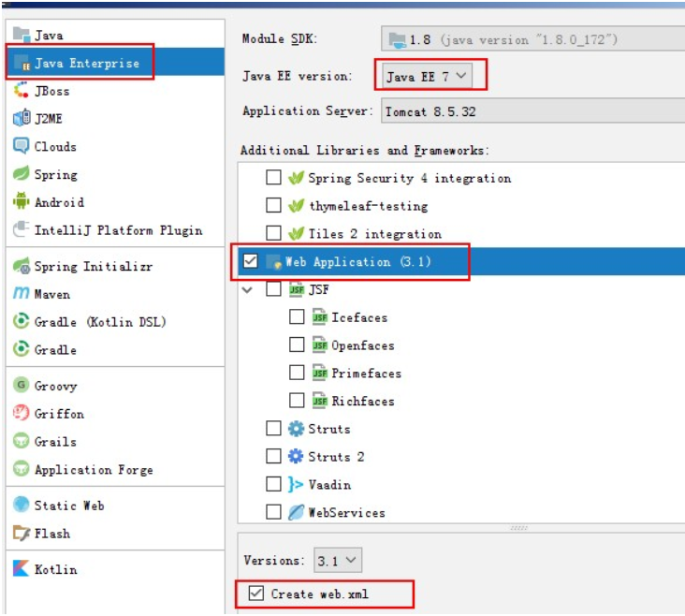
Task: Select Java Enterprise project type
Action: pyautogui.click(x=116, y=63)
